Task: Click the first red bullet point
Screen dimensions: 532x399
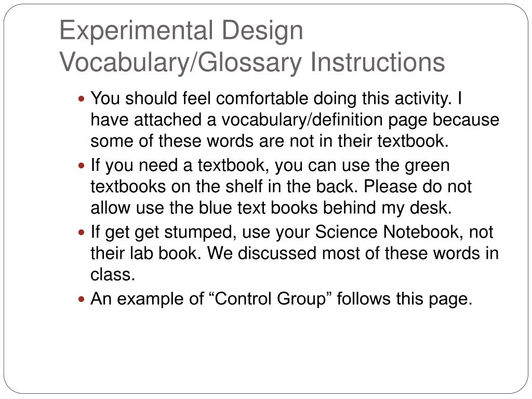Action: pyautogui.click(x=81, y=99)
